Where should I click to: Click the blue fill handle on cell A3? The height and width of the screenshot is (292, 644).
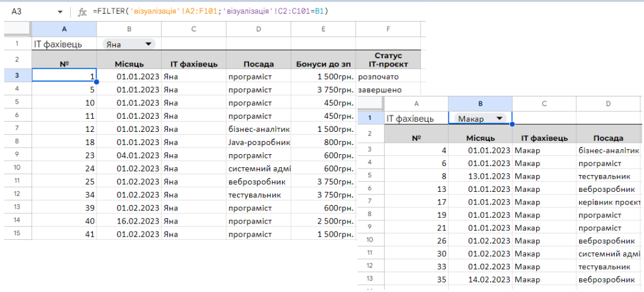(96, 82)
